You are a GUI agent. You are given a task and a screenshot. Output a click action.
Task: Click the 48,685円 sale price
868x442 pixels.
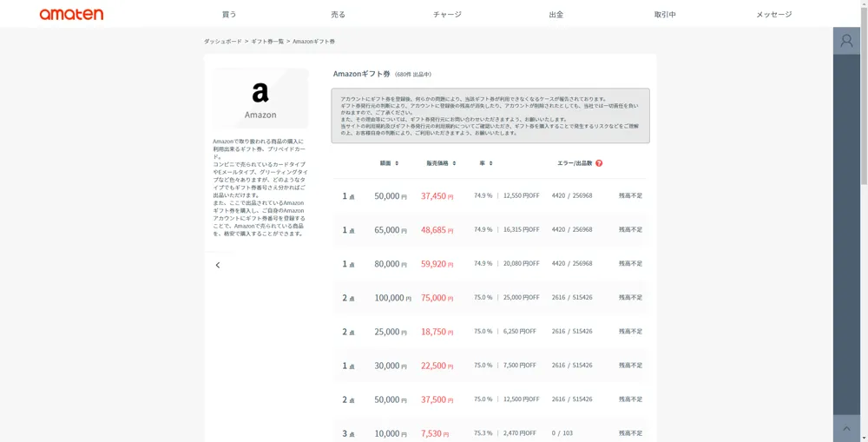pos(437,230)
